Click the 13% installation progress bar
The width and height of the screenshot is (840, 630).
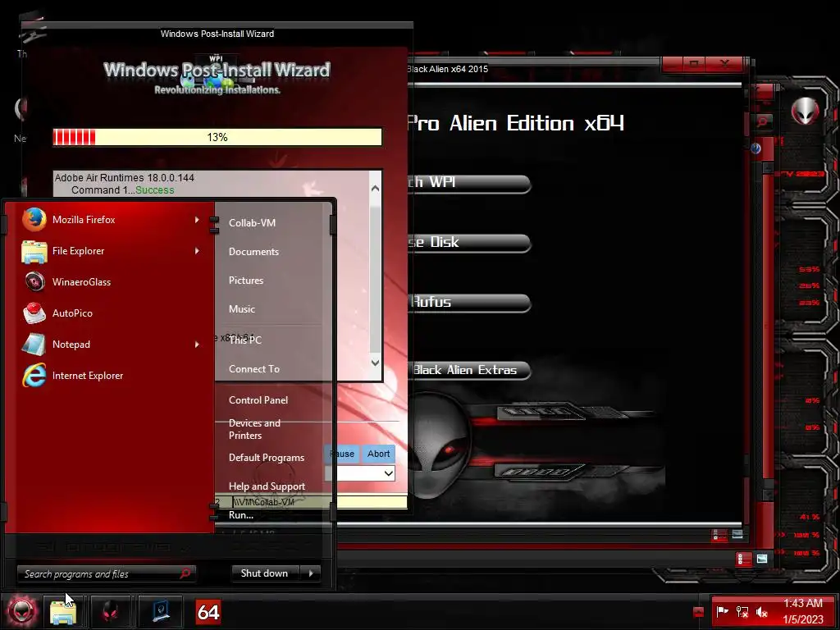(217, 137)
